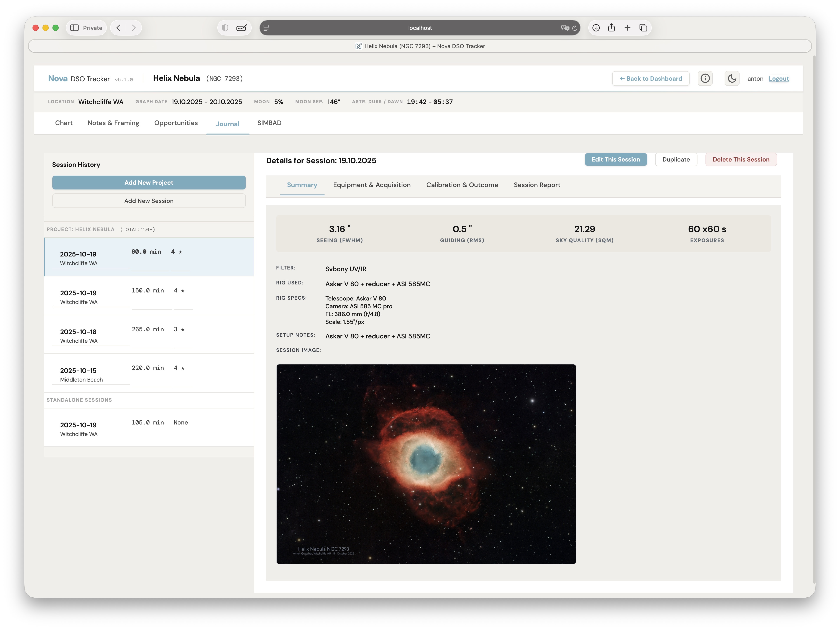Open the Helix Nebula session image
This screenshot has width=840, height=630.
click(426, 464)
